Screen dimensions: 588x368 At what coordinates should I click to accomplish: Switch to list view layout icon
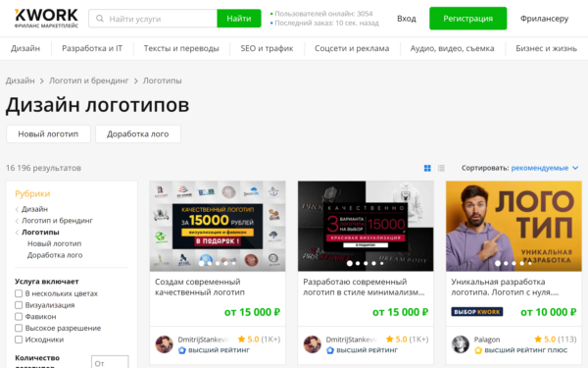tap(441, 168)
